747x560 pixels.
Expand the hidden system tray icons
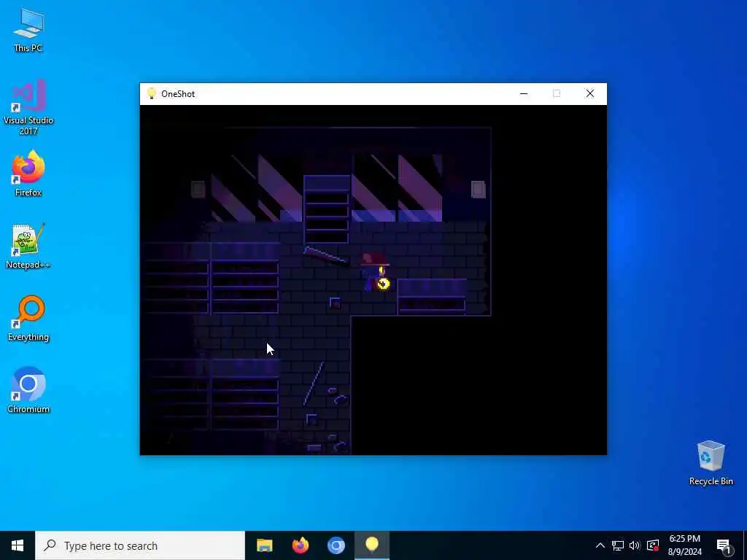click(x=600, y=545)
